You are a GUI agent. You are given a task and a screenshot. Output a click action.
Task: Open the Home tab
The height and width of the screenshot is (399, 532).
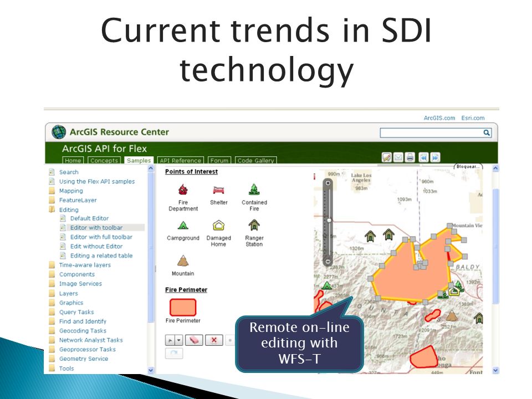click(73, 161)
